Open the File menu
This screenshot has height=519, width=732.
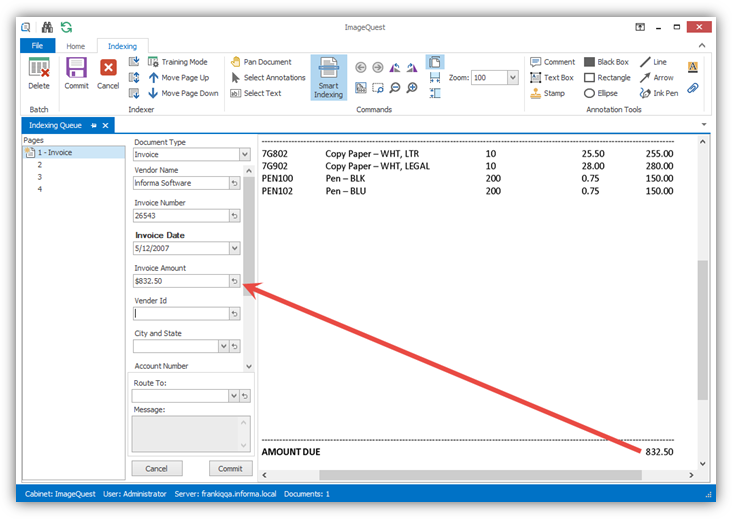pos(37,46)
